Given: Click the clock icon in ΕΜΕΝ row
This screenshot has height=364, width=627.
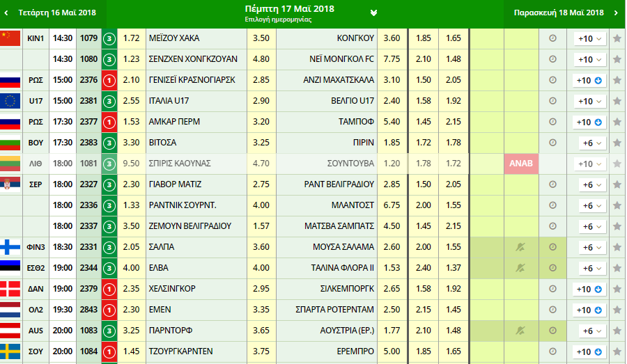Looking at the screenshot, I should click(553, 310).
